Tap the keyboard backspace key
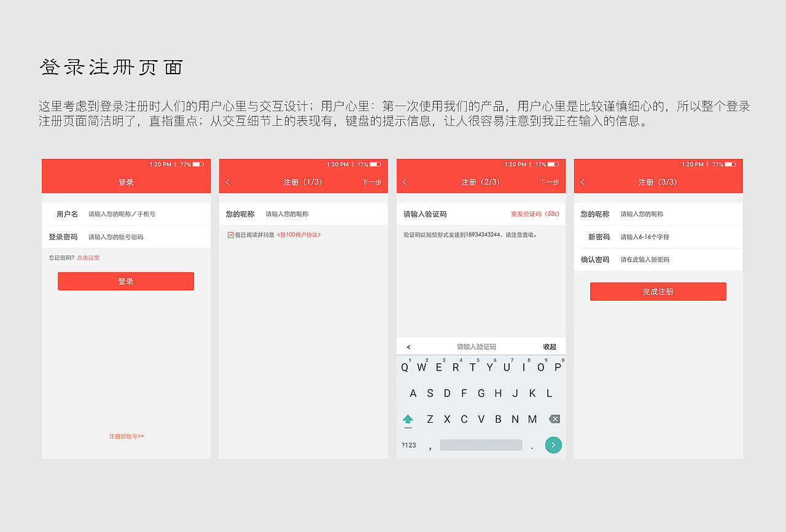Image resolution: width=786 pixels, height=532 pixels. [554, 419]
